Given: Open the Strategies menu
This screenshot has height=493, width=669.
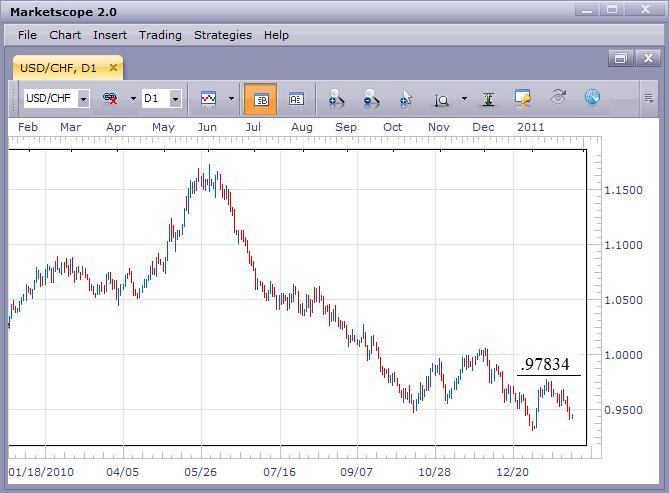Looking at the screenshot, I should (223, 35).
